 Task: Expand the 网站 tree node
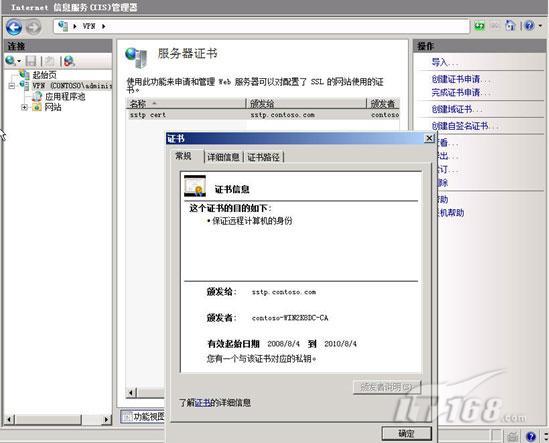coord(24,107)
